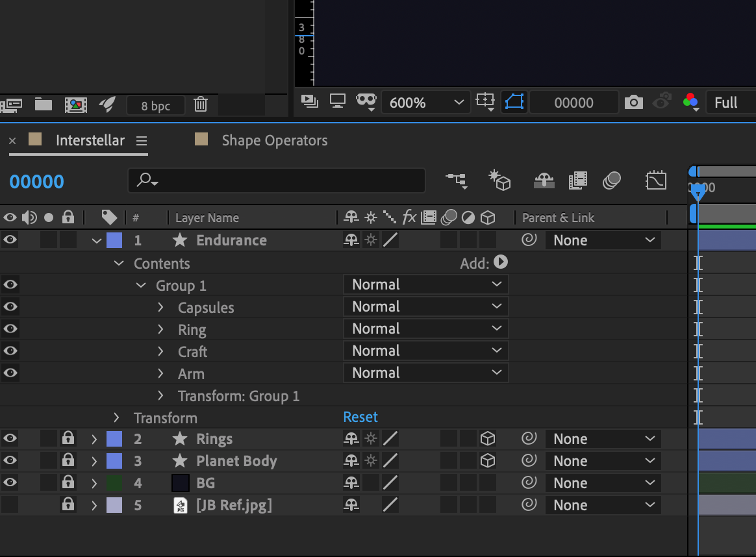Toggle frame blending switch in timeline
756x557 pixels.
[x=577, y=180]
